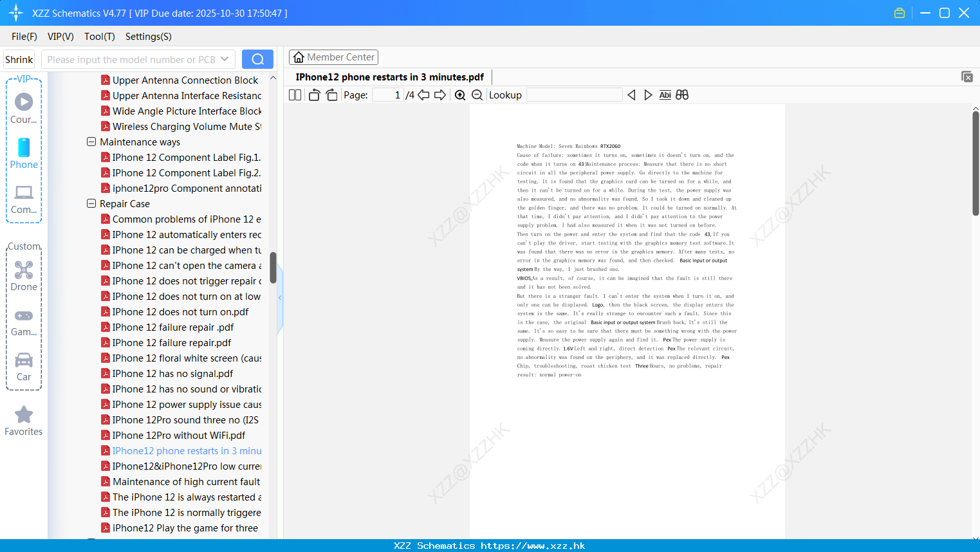
Task: Select the IPhone12 phone restarts PDF tab
Action: click(x=390, y=77)
